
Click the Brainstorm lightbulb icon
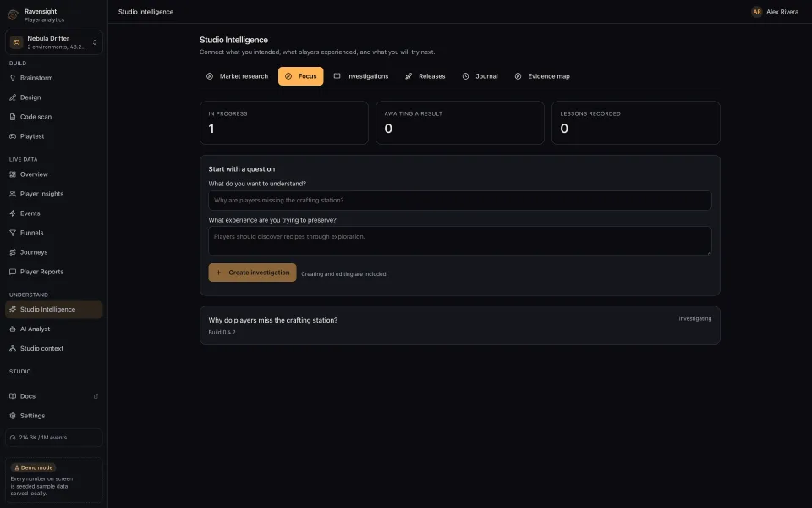point(13,78)
